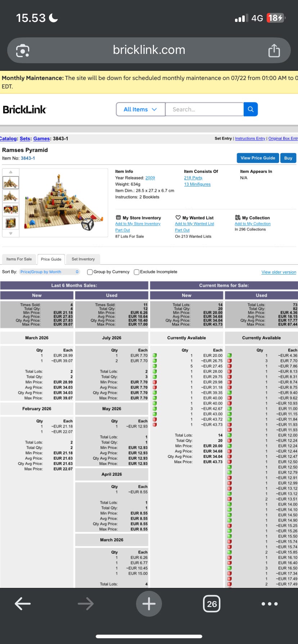298x644 pixels.
Task: Click the green box icon beside the ~EUR 4.36 row
Action: pyautogui.click(x=229, y=355)
